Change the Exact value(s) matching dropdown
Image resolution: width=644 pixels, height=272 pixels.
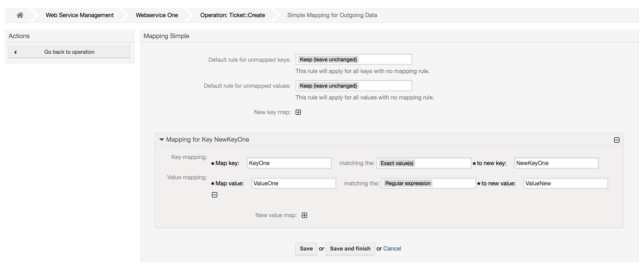pyautogui.click(x=423, y=163)
